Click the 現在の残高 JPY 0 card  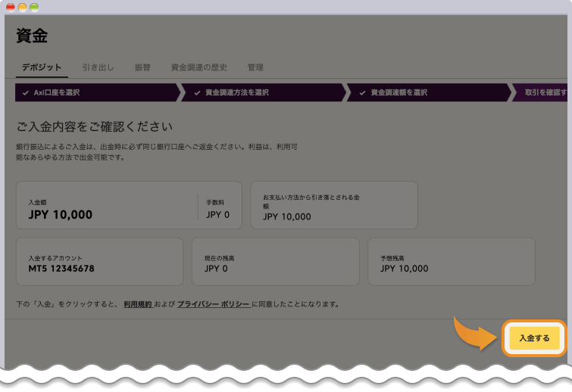[274, 262]
